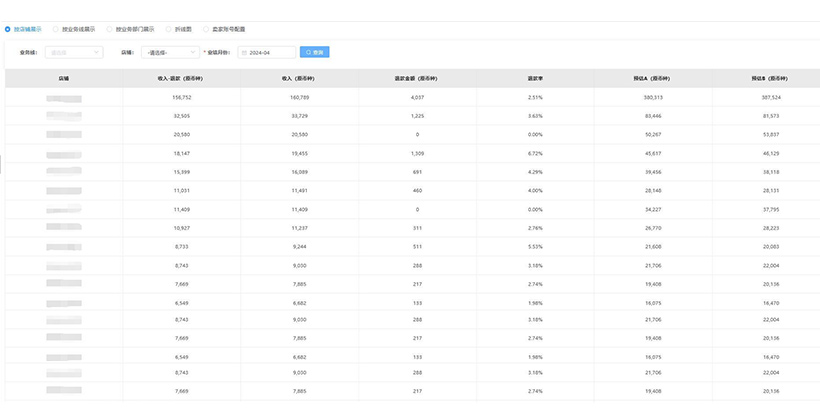Viewport: 820px width, 419px height.
Task: Click the 店铺 column header
Action: tap(64, 78)
